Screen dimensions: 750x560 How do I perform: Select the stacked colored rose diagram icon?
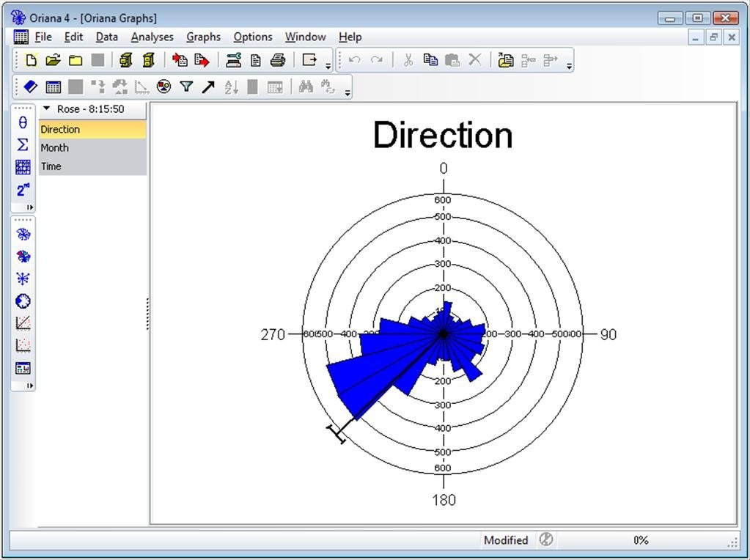tap(23, 257)
